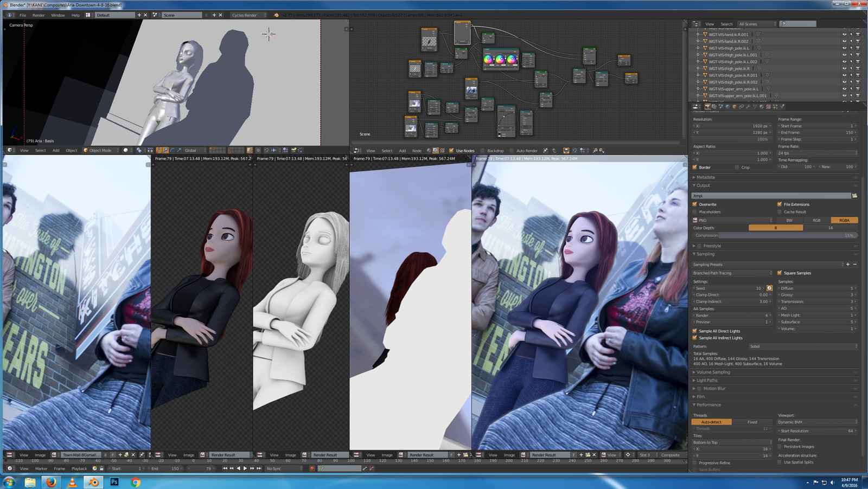The image size is (868, 489).
Task: Click the clock icon beside the Seed value
Action: (x=769, y=288)
